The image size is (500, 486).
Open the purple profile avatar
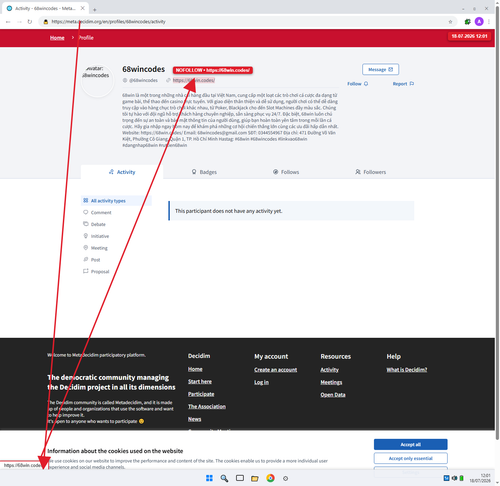[479, 22]
